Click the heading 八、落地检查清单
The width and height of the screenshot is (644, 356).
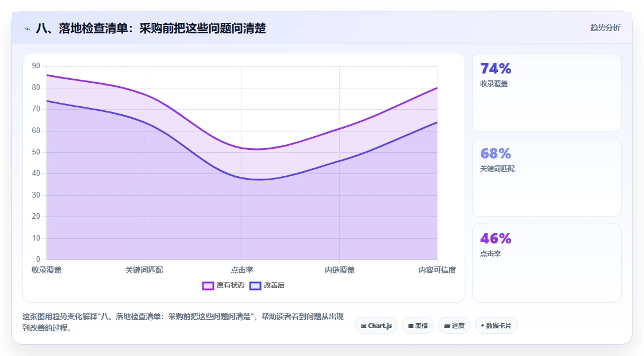pos(151,28)
